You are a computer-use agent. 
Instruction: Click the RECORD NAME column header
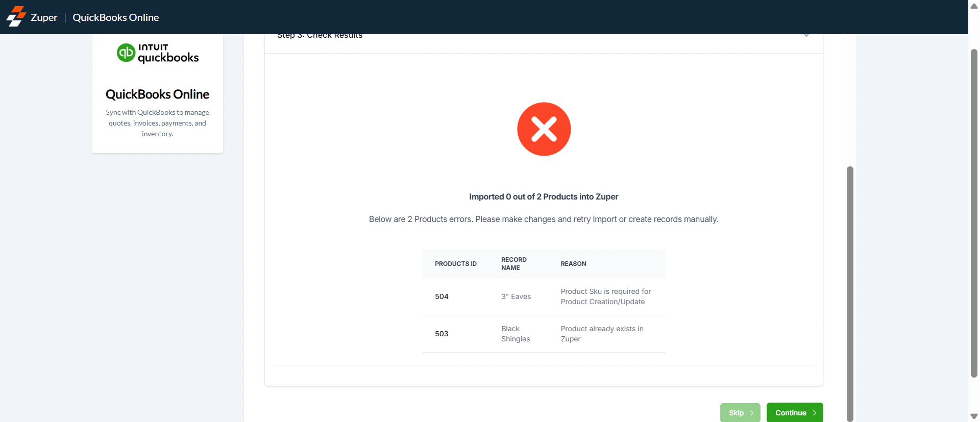coord(514,264)
